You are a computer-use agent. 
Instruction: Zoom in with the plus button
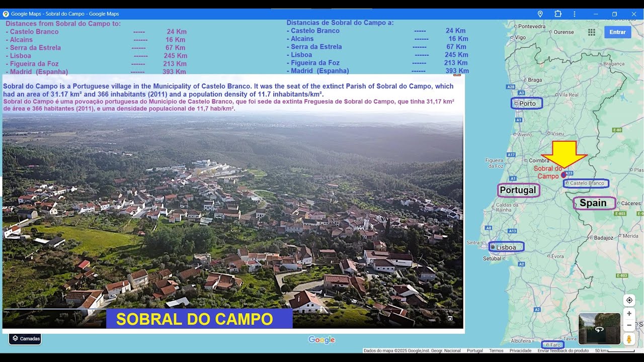coord(629,314)
